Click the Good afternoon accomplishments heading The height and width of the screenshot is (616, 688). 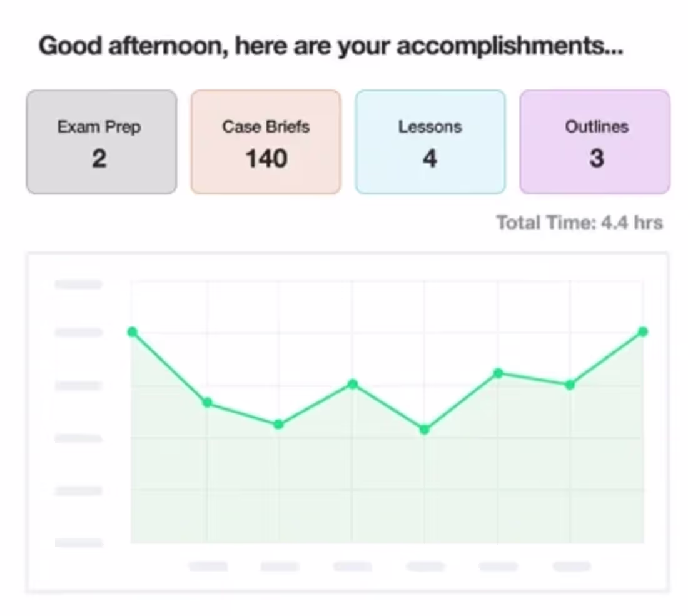[331, 47]
